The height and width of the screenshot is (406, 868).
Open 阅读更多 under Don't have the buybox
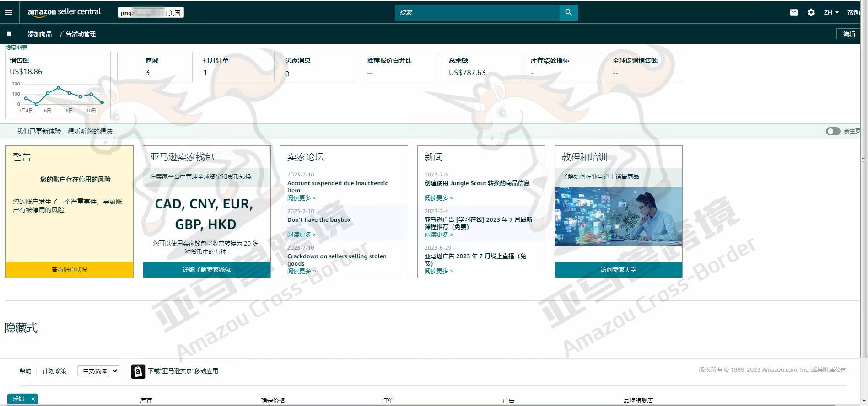click(302, 235)
